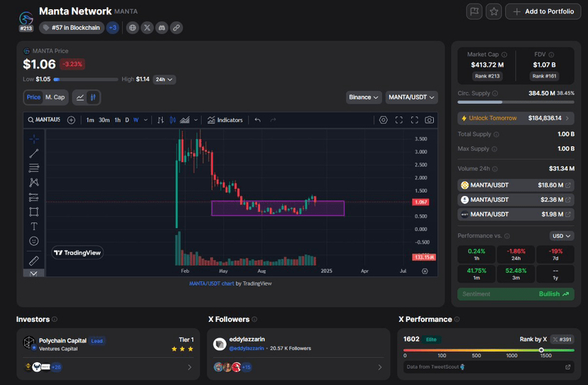Select the 30m timeframe

(104, 120)
